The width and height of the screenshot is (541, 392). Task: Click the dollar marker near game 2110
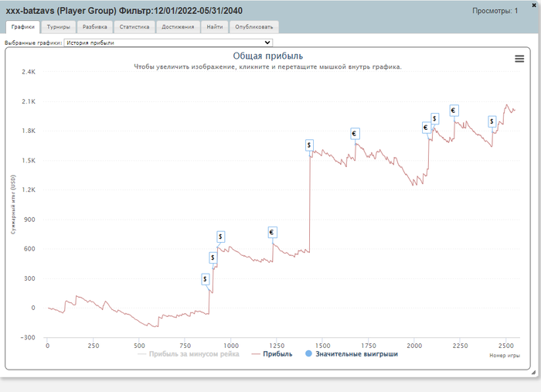click(434, 119)
